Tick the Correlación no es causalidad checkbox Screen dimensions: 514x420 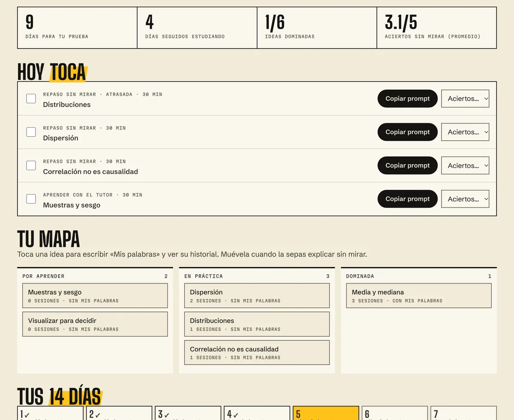pyautogui.click(x=31, y=165)
